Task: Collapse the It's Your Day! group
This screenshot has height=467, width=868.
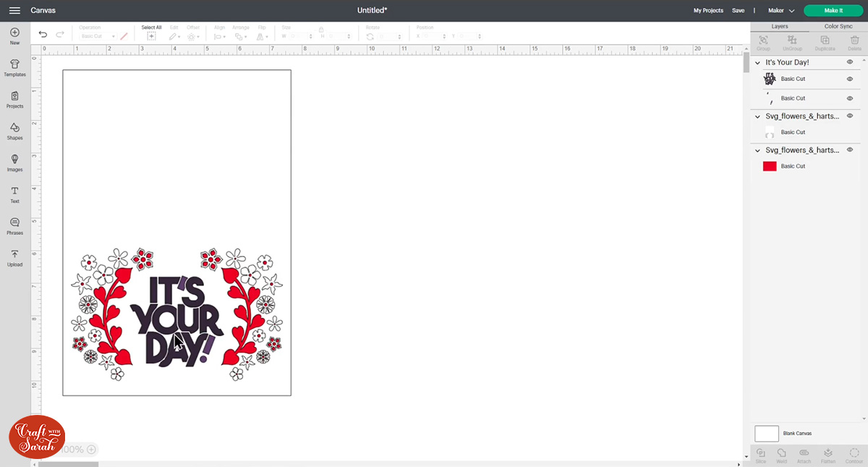Action: 757,62
